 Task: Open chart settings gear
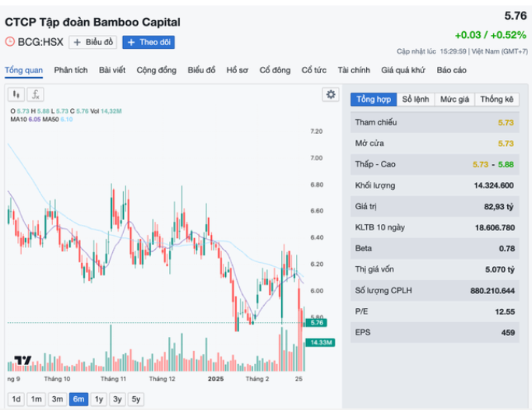(331, 94)
